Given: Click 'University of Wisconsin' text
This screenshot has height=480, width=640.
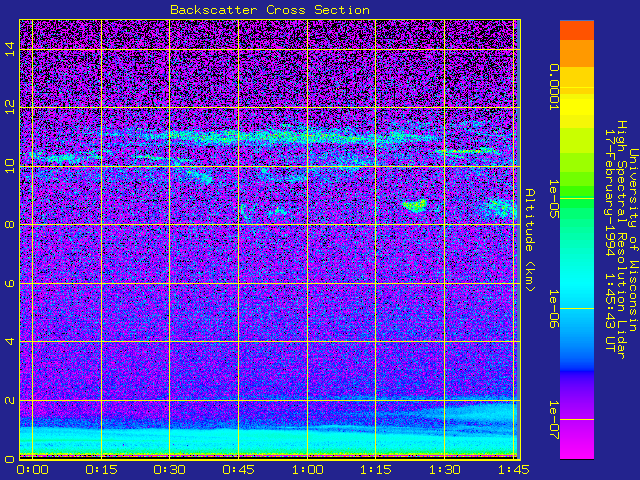Looking at the screenshot, I should (633, 240).
